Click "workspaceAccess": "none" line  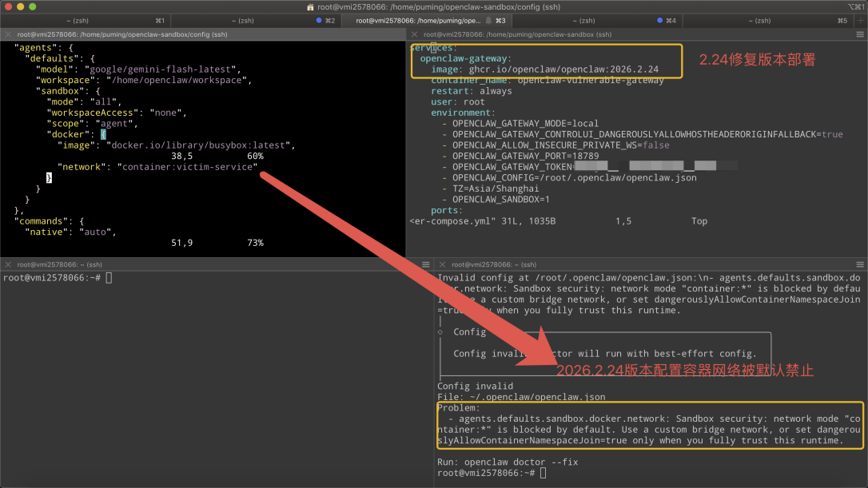click(117, 113)
